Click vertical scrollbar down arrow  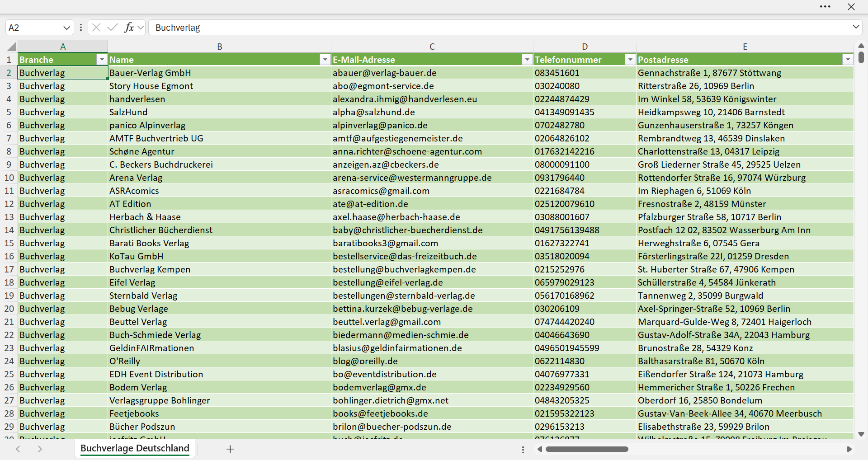pyautogui.click(x=861, y=434)
